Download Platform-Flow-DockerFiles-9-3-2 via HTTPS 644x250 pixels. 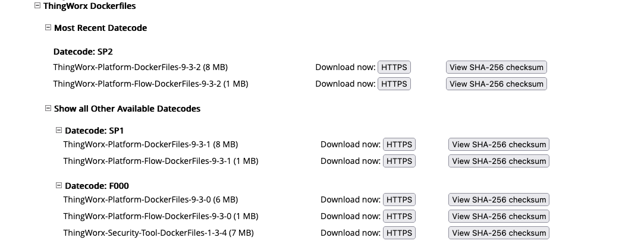click(394, 84)
